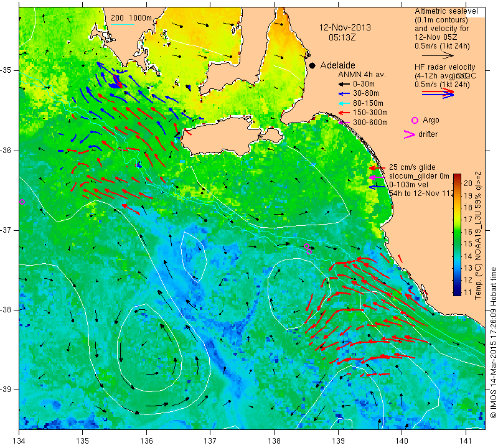Click the ANMN 4h av. legend heading

coord(362,75)
